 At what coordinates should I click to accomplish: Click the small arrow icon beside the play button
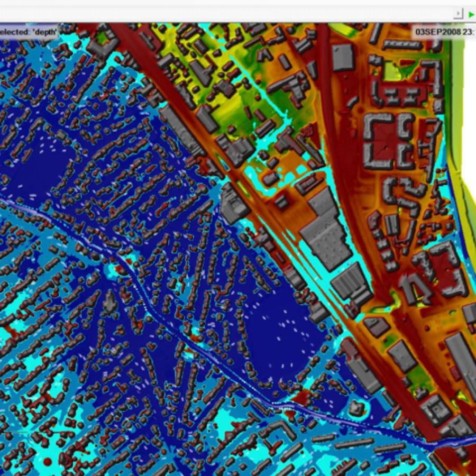tap(458, 14)
